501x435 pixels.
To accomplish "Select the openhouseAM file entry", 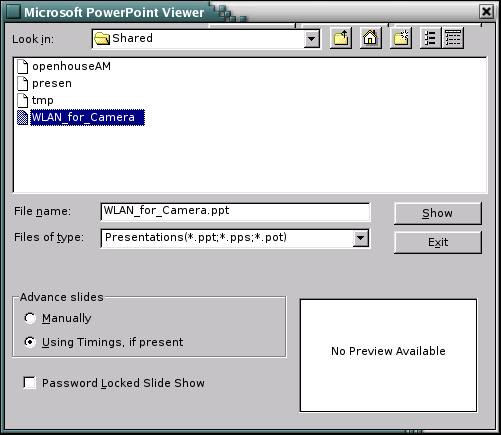I will pyautogui.click(x=71, y=66).
